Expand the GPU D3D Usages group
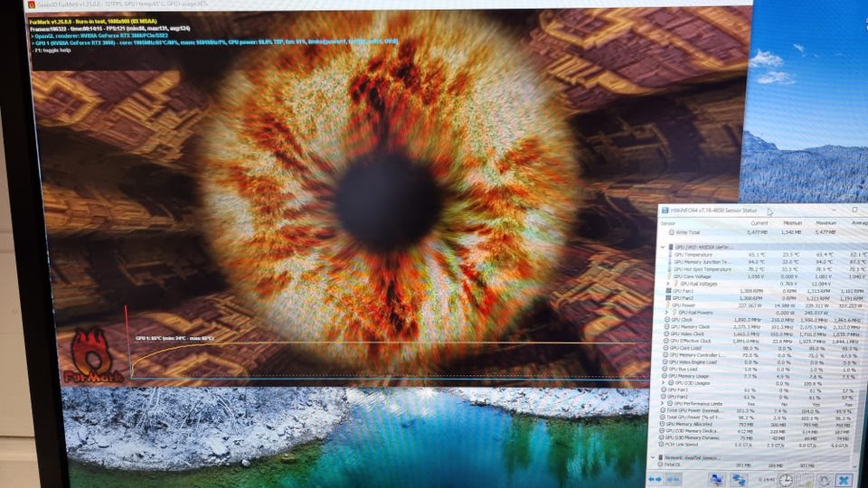 tap(663, 383)
